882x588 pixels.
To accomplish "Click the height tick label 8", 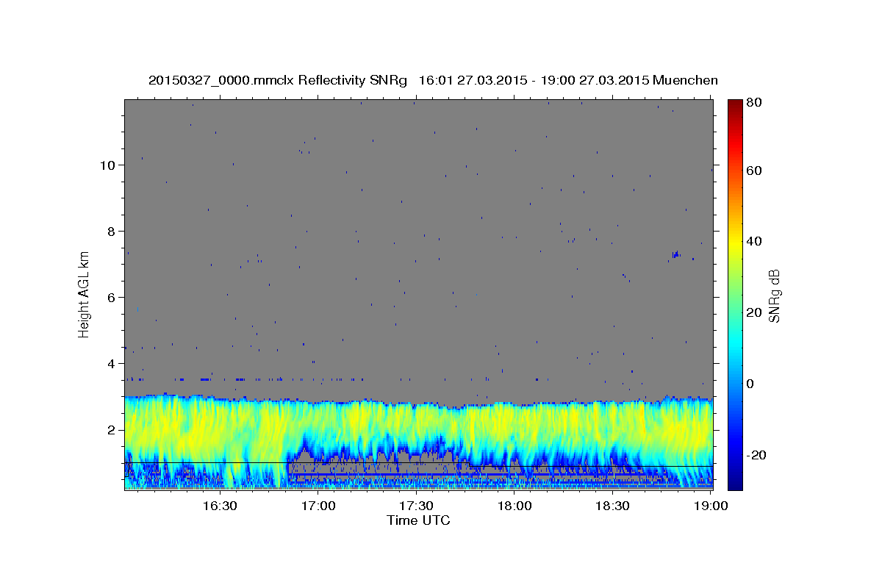I will tap(112, 231).
